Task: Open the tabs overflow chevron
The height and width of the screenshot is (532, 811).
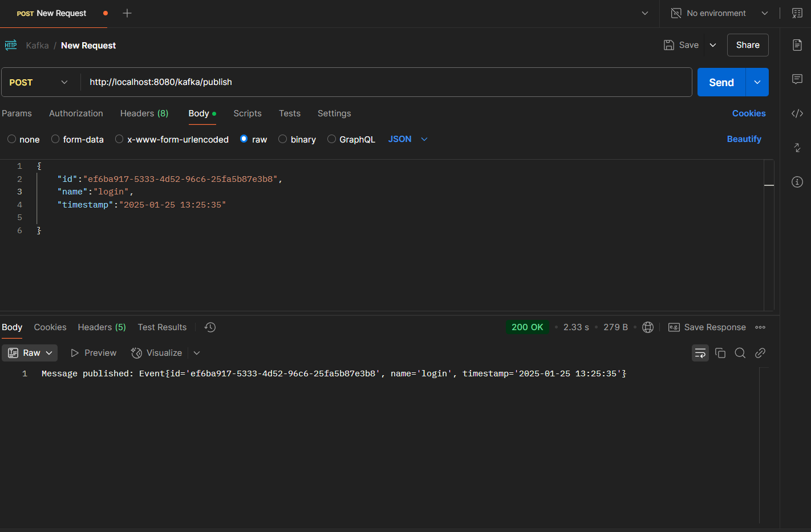Action: pyautogui.click(x=645, y=13)
